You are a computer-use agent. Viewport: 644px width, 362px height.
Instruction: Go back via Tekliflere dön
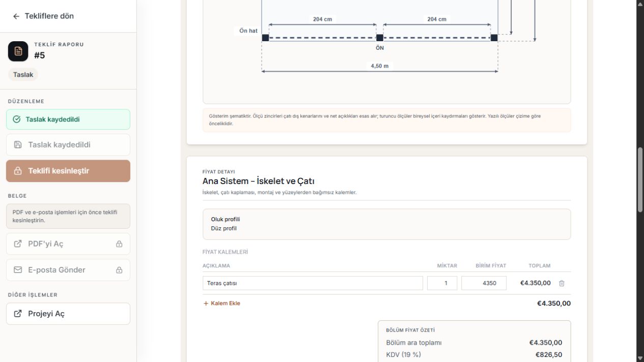[x=43, y=16]
